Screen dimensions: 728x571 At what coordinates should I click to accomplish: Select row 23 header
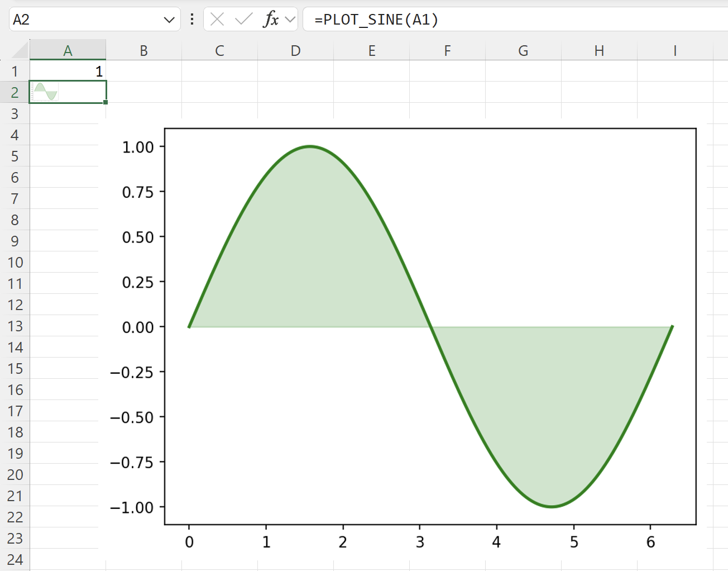click(x=15, y=538)
